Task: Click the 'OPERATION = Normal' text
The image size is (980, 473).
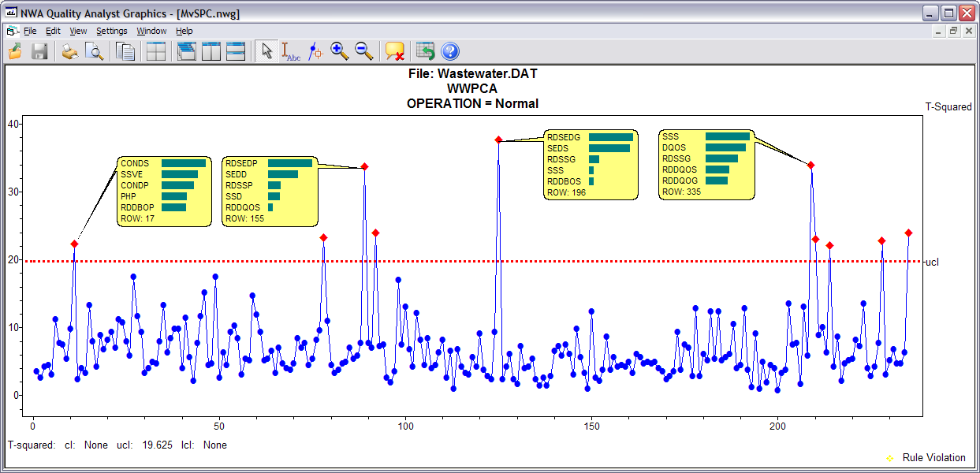Action: click(x=473, y=103)
